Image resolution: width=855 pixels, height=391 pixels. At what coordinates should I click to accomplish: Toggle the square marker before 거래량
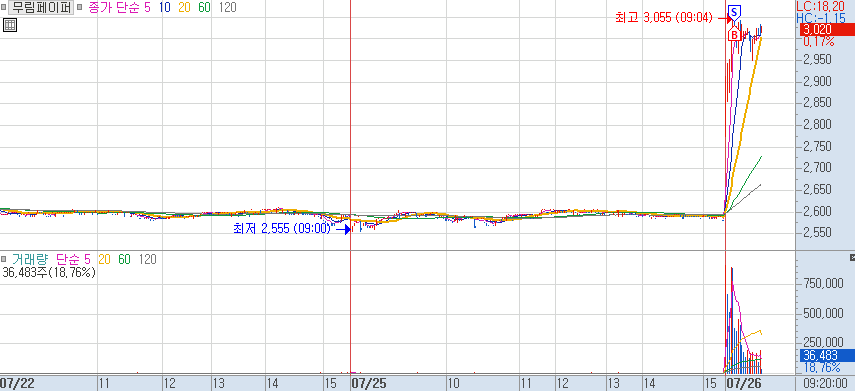click(4, 259)
